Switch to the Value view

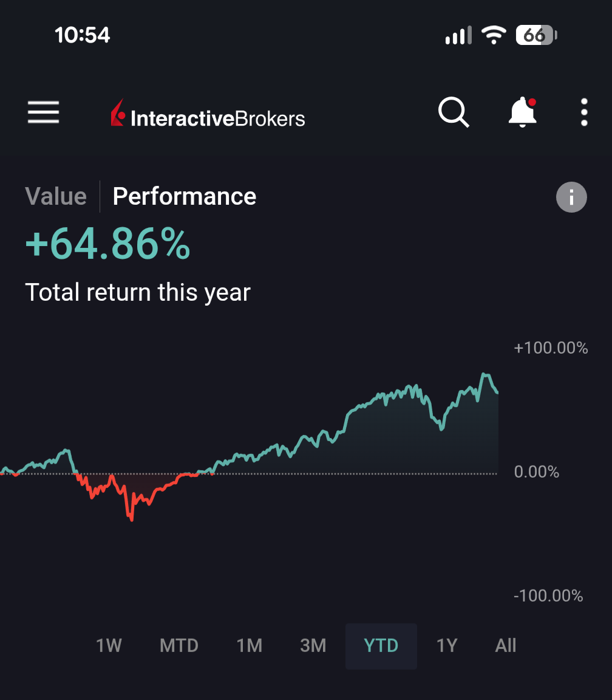pos(56,196)
